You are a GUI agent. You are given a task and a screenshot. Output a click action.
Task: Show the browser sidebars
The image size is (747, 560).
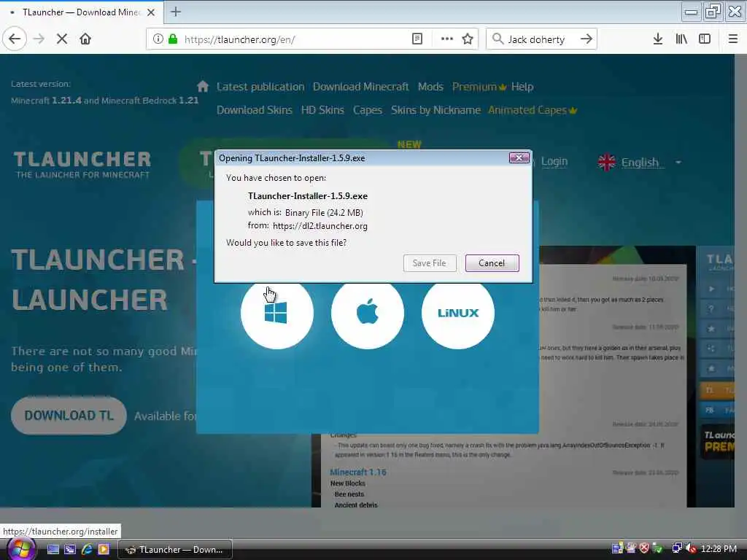(705, 39)
